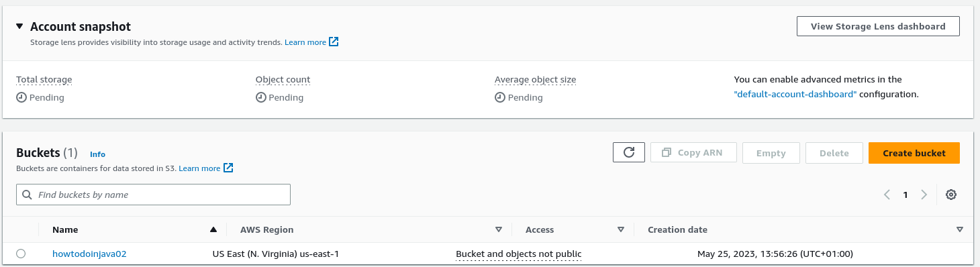980x267 pixels.
Task: Select the howtodoinjava02 radio button
Action: point(21,254)
